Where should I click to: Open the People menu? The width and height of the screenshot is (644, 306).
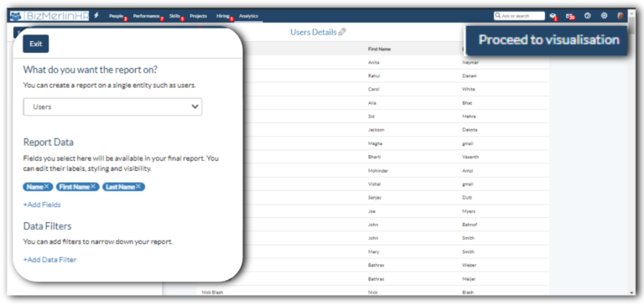[117, 16]
